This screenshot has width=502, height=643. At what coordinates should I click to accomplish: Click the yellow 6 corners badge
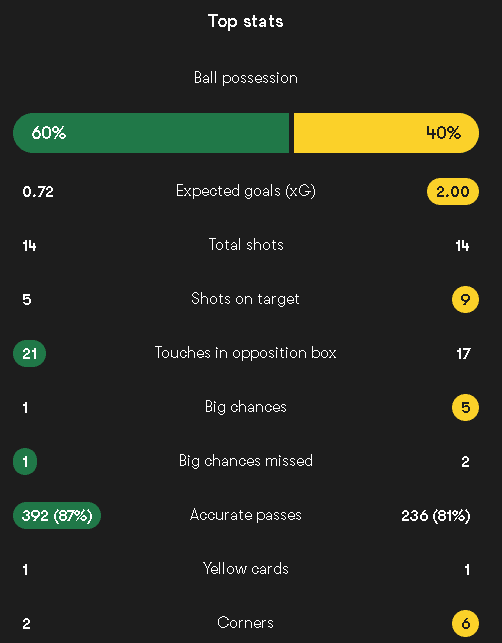point(465,623)
